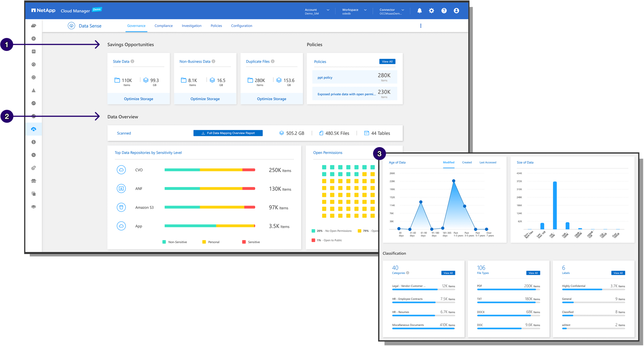Image resolution: width=644 pixels, height=346 pixels.
Task: Open the cost dollar icon in the sidebar
Action: coord(33,142)
